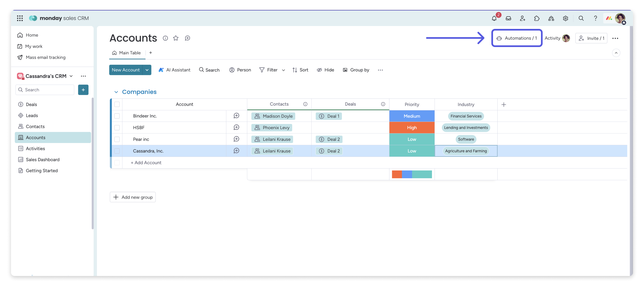Open the Deals board in sidebar

click(x=53, y=104)
